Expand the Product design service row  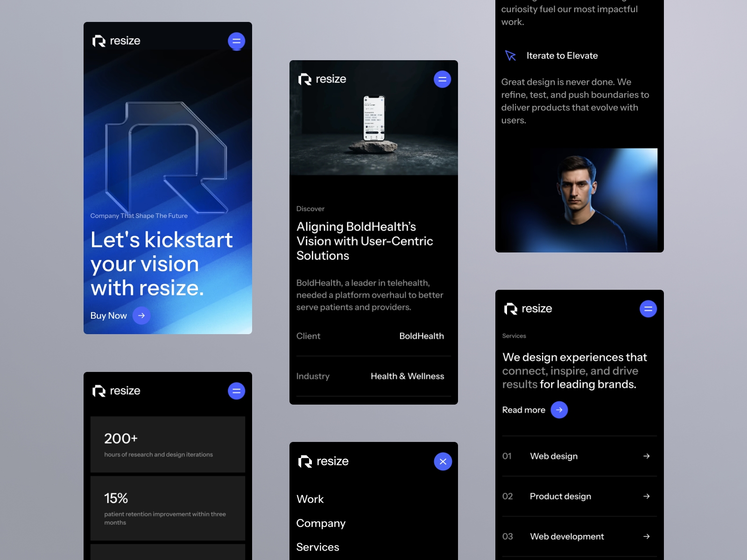[560, 497]
